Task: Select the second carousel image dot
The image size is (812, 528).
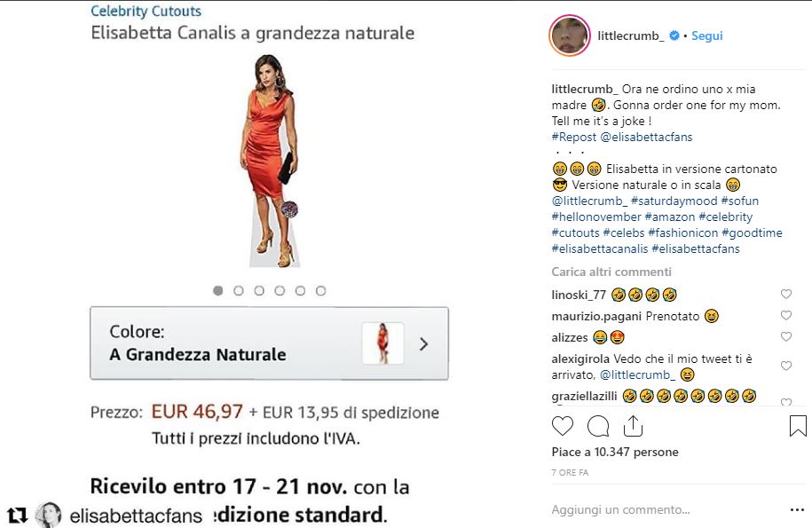Action: 238,291
